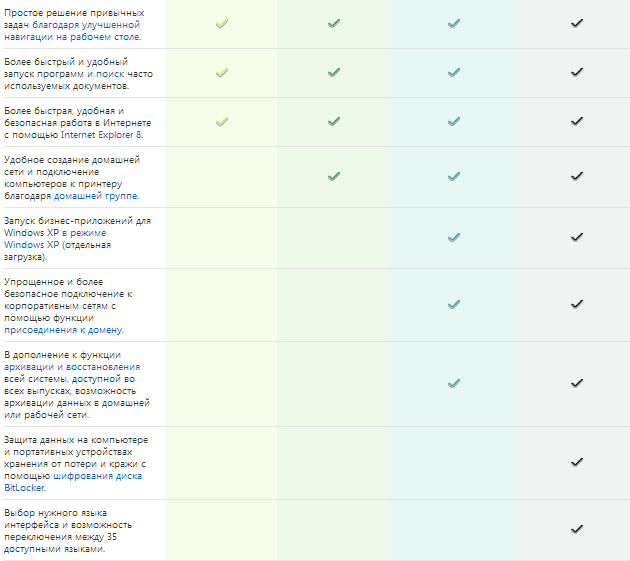Image resolution: width=630 pixels, height=561 pixels.
Task: Click black checkmark in домашней сети row
Action: pyautogui.click(x=577, y=176)
